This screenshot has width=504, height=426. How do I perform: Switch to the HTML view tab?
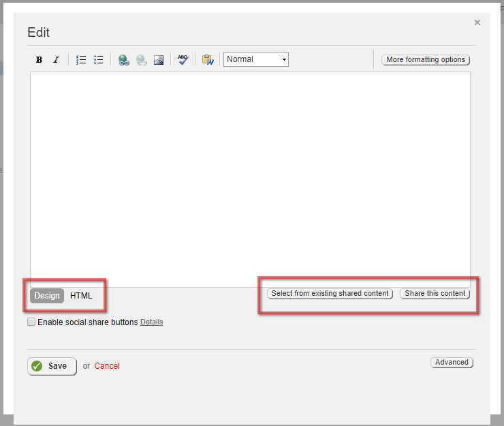tap(81, 296)
